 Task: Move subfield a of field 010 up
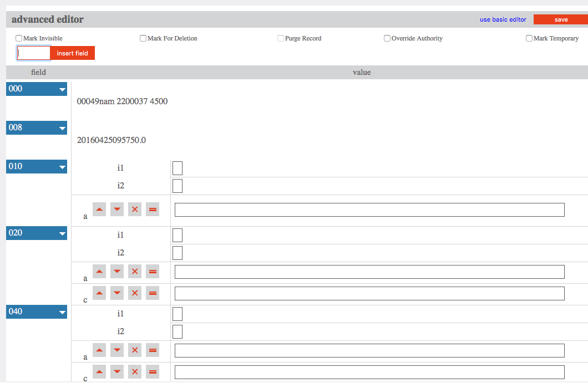click(x=99, y=209)
